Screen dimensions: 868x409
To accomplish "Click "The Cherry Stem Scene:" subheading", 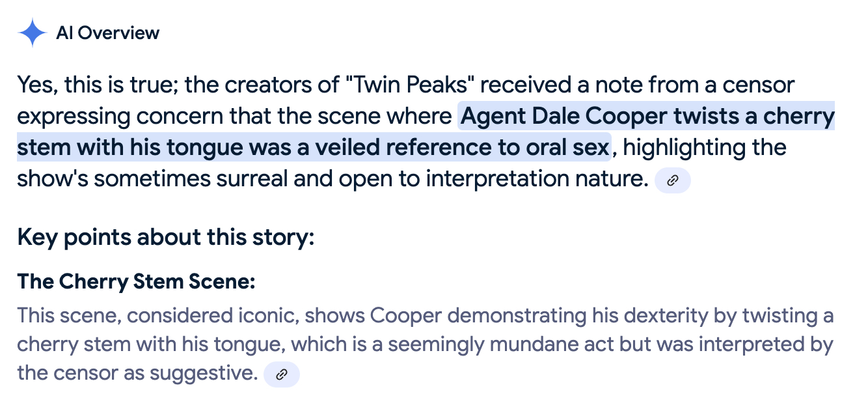I will [136, 282].
